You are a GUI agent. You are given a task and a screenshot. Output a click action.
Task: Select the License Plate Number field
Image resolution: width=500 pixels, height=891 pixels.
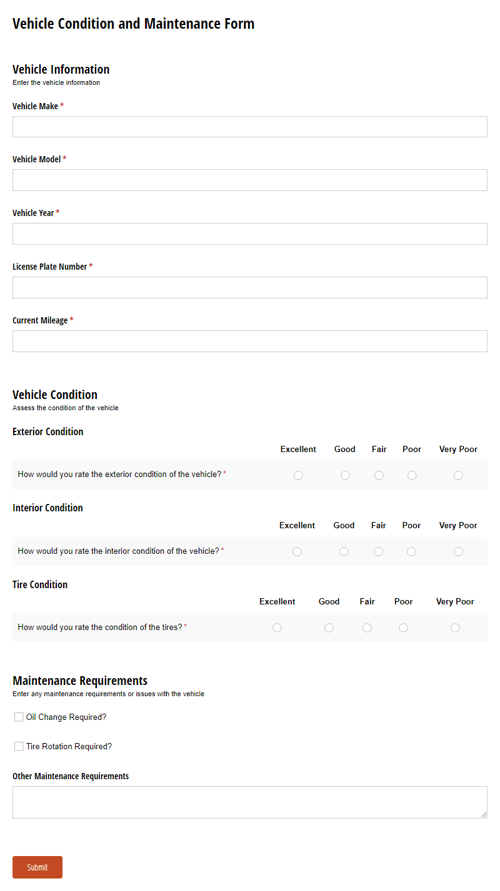[x=249, y=288]
